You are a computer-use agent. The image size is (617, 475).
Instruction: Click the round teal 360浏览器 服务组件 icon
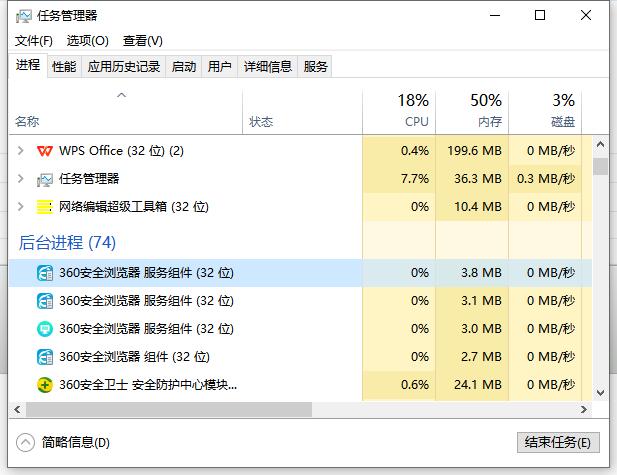[x=44, y=329]
